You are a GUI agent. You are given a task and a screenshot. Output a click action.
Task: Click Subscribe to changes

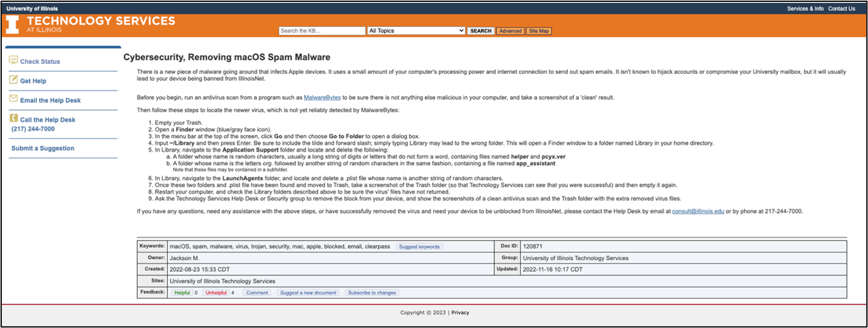point(372,292)
